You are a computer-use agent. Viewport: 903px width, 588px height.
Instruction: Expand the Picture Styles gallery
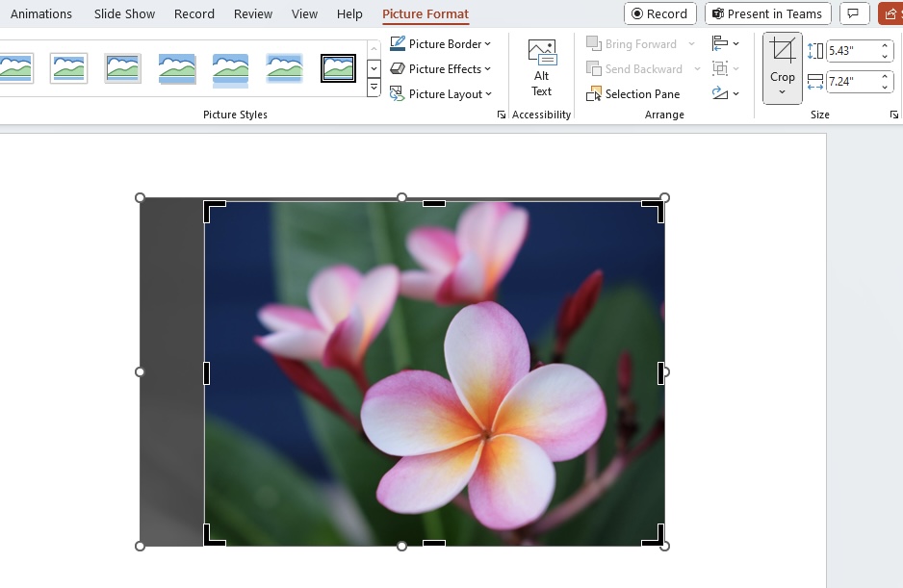(374, 88)
